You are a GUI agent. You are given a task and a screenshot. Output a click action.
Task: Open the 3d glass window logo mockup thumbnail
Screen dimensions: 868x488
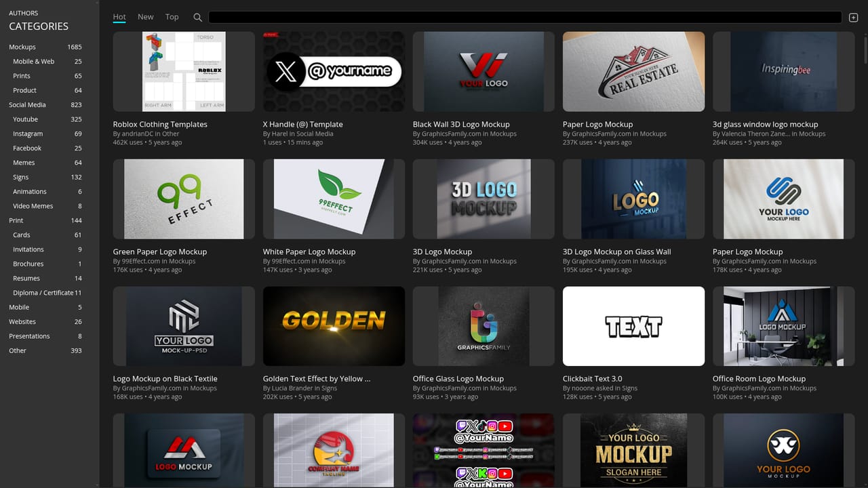[783, 71]
